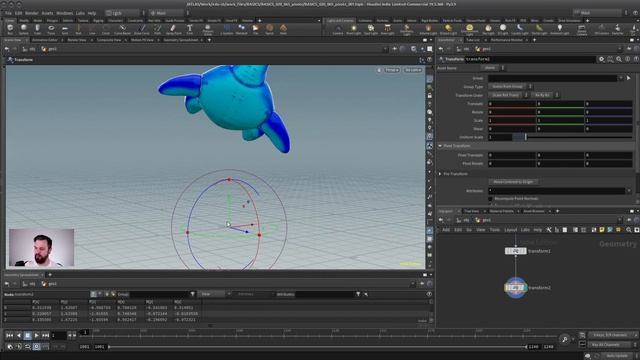
Task: Click the obj path breadcrumb in viewport
Action: pyautogui.click(x=29, y=49)
